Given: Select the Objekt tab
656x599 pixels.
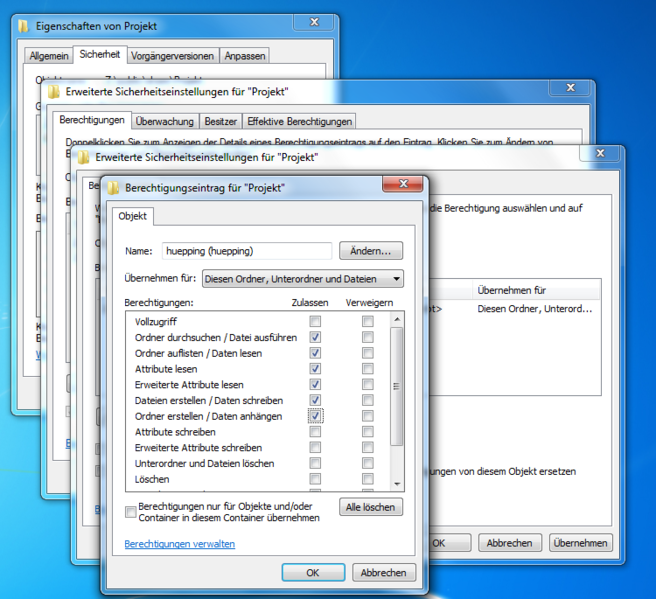Looking at the screenshot, I should (x=132, y=216).
